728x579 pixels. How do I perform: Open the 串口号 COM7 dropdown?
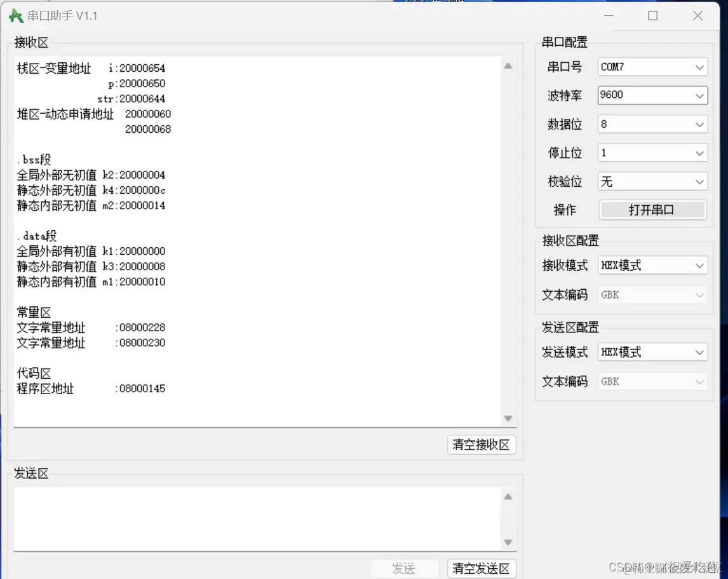652,67
